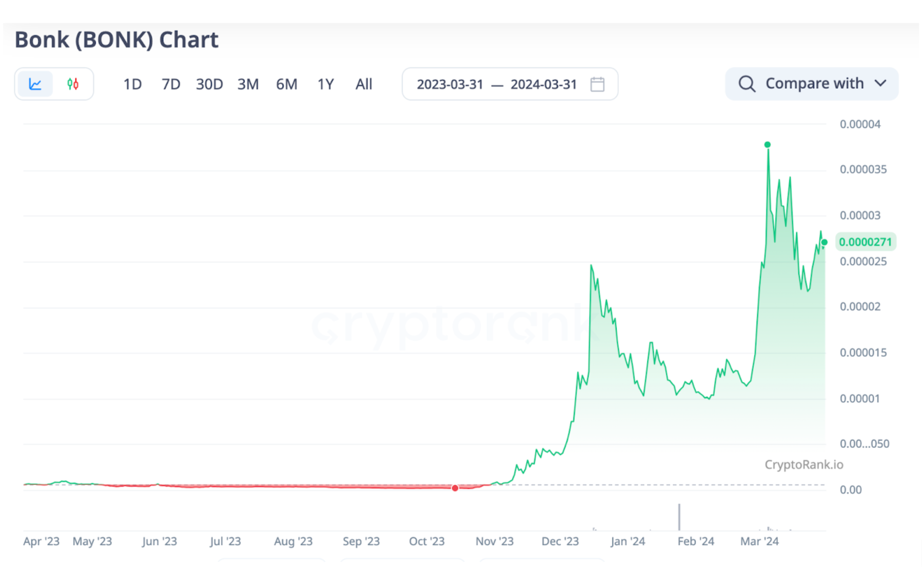The width and height of the screenshot is (922, 588).
Task: Select the All time range
Action: [364, 84]
